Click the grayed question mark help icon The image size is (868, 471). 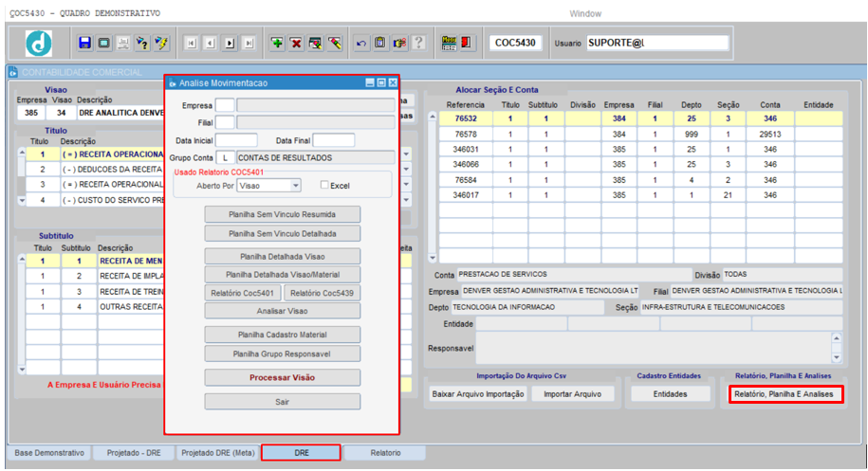point(419,43)
